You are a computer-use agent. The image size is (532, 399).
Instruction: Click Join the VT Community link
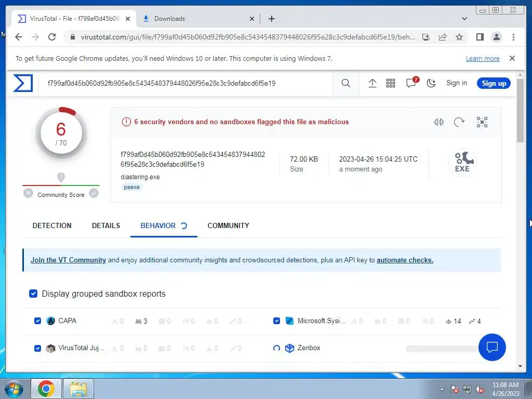[x=68, y=260]
